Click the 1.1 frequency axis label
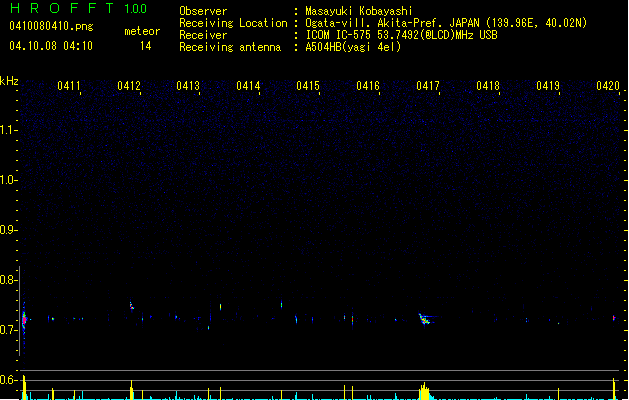 click(8, 130)
